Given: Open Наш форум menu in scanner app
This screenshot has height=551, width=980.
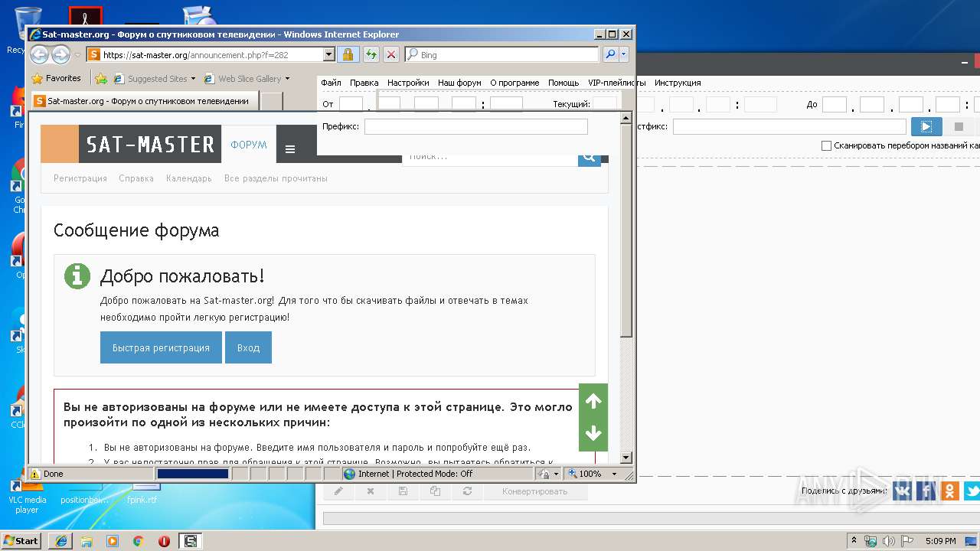Looking at the screenshot, I should pos(459,83).
